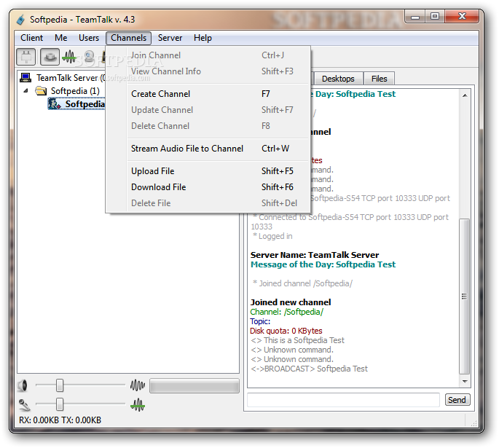Open the Server menu
The height and width of the screenshot is (448, 499).
point(170,38)
